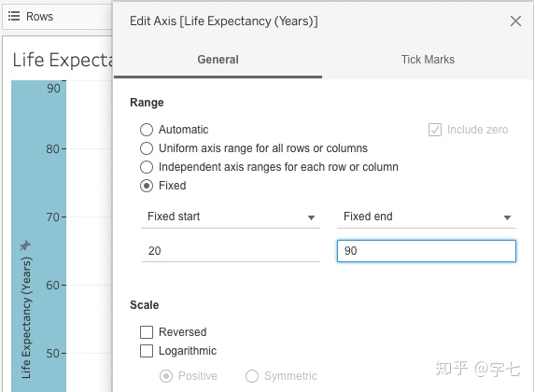The height and width of the screenshot is (392, 534).
Task: Select the Automatic range option
Action: (x=147, y=130)
